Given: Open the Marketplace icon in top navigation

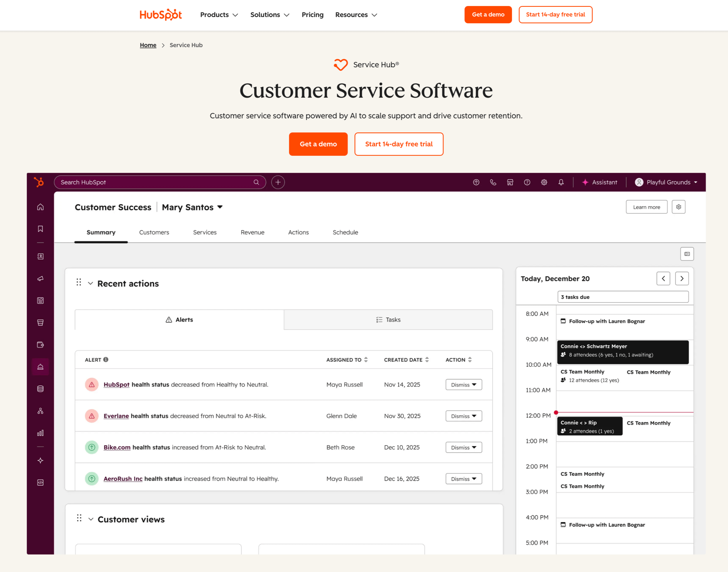Looking at the screenshot, I should (x=510, y=182).
